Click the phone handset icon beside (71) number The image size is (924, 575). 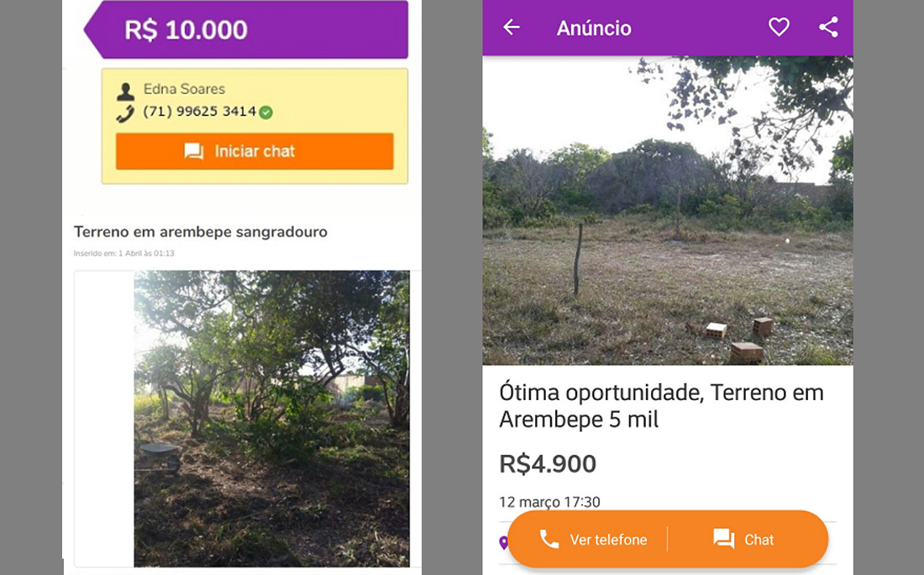126,113
